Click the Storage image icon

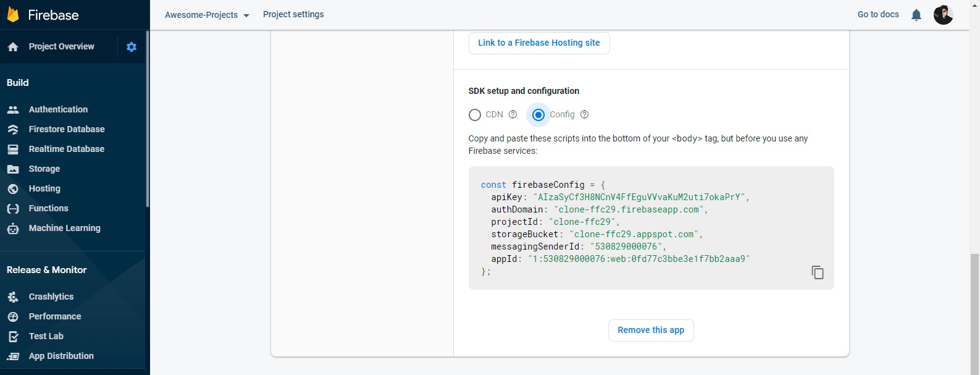point(13,169)
